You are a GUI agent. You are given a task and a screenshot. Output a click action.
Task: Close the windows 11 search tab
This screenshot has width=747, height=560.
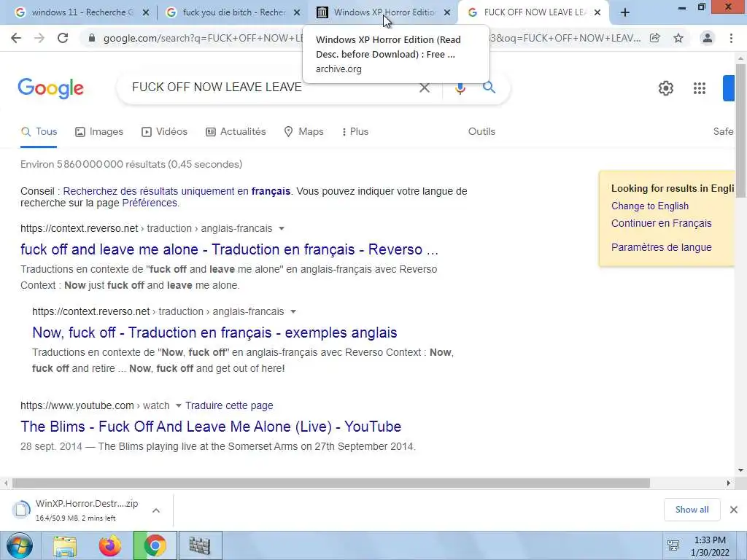click(x=146, y=13)
